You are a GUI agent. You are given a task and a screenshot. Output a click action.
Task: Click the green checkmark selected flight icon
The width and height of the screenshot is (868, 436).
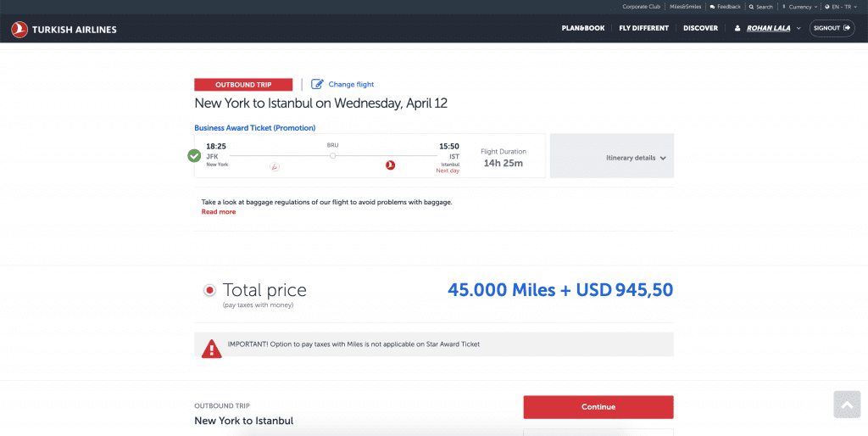click(x=194, y=156)
